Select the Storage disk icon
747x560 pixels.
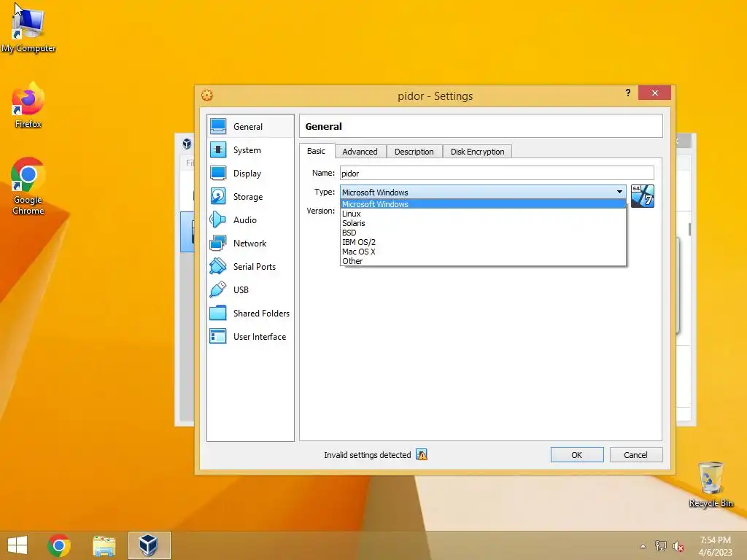coord(218,196)
